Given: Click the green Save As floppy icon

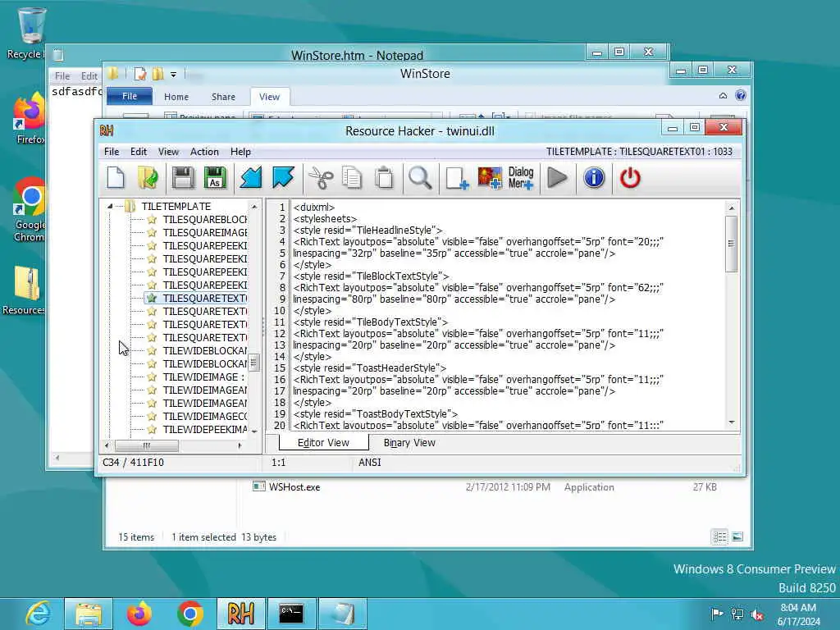Looking at the screenshot, I should [x=215, y=178].
